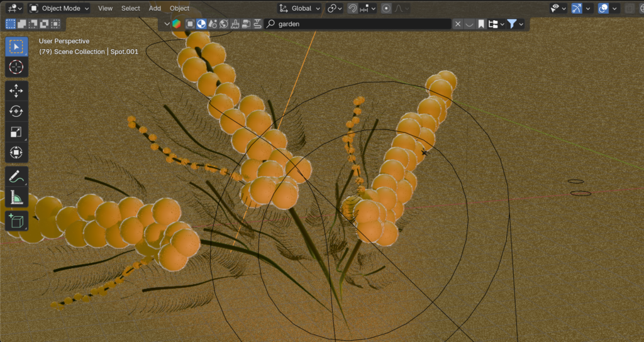
Task: Activate the Rotate tool
Action: pos(16,111)
